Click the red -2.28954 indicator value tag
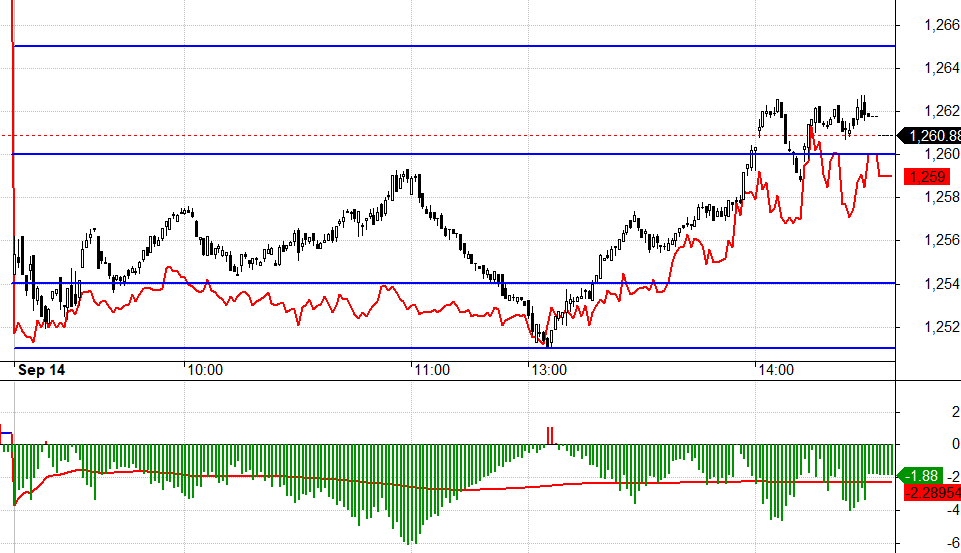Image resolution: width=961 pixels, height=553 pixels. click(932, 492)
